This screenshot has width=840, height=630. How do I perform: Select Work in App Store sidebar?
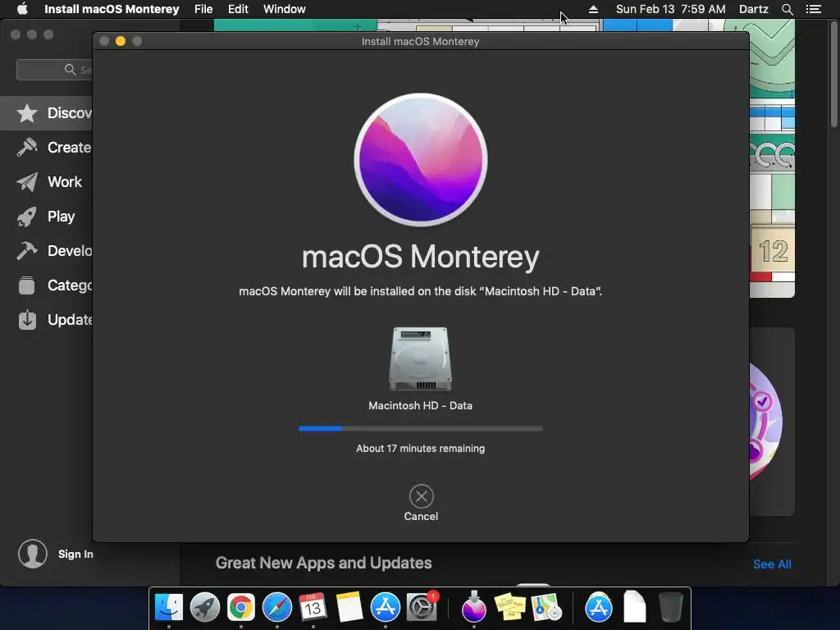point(46,182)
